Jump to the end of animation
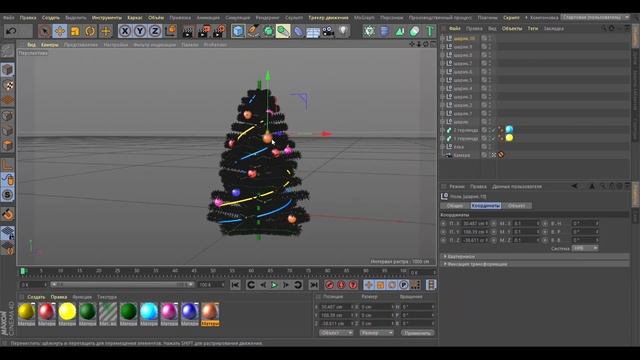This screenshot has height=360, width=640. [313, 285]
